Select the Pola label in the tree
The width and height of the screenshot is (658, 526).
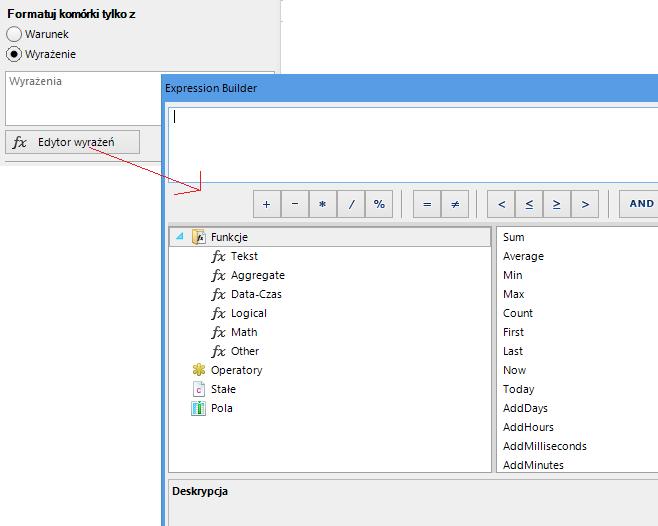pyautogui.click(x=222, y=408)
